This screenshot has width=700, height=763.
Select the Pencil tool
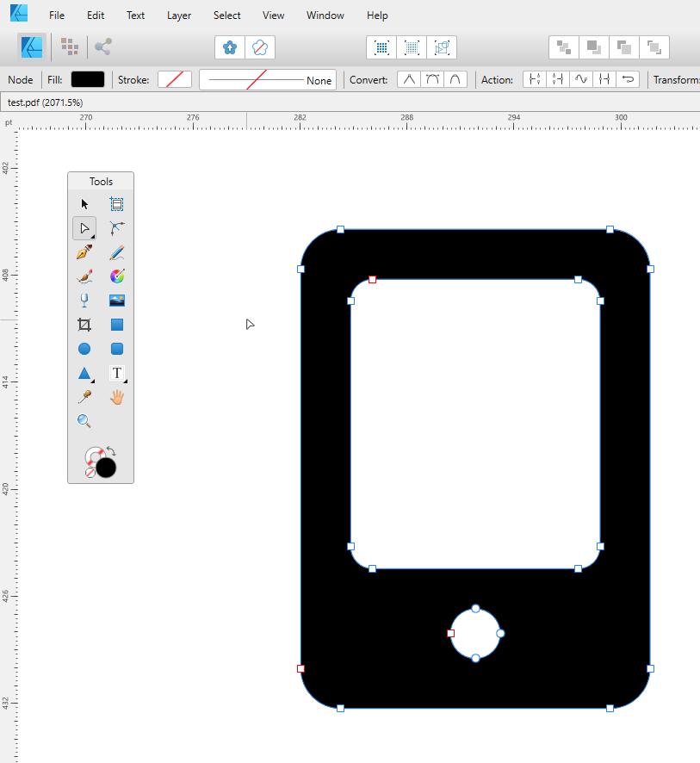(117, 252)
